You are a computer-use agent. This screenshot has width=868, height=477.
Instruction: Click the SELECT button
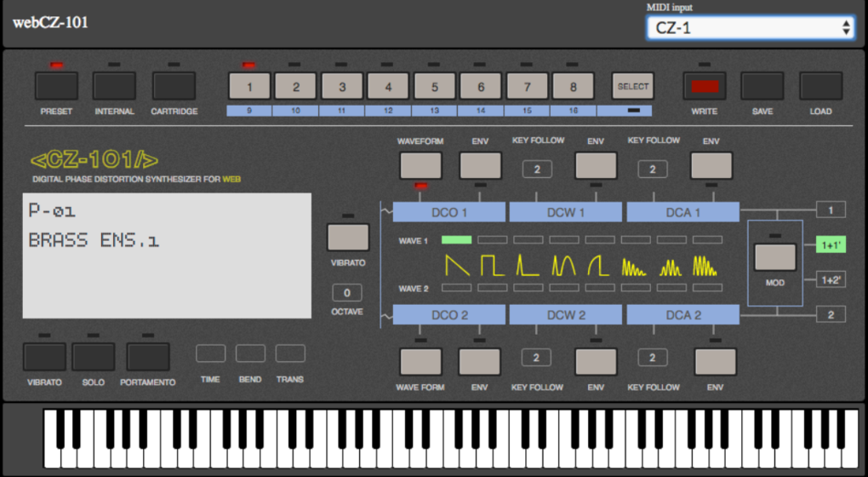point(633,86)
